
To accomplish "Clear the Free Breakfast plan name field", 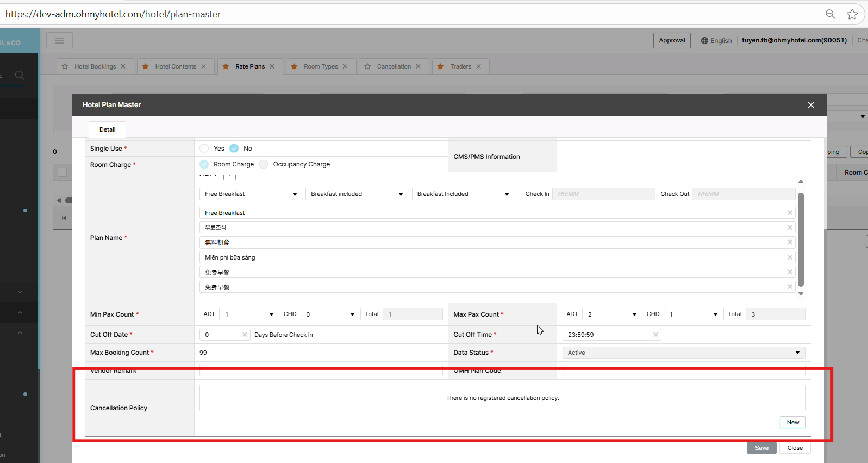I will 790,213.
